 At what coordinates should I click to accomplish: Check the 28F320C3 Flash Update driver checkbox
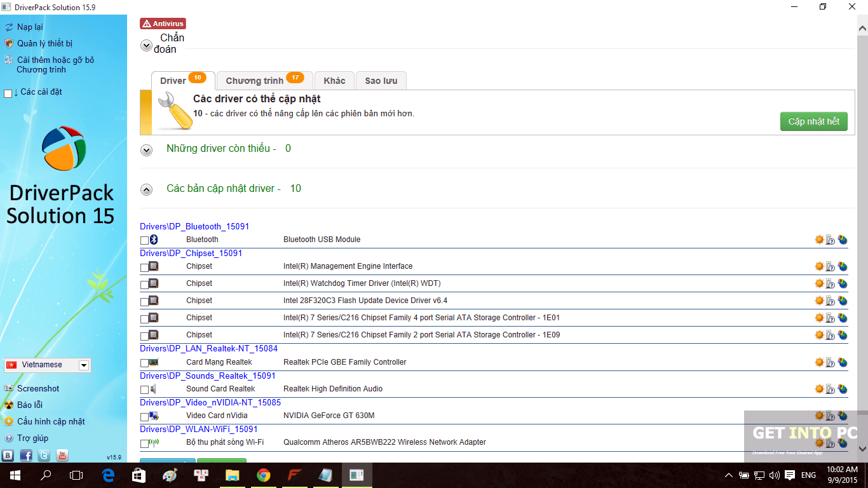tap(144, 301)
